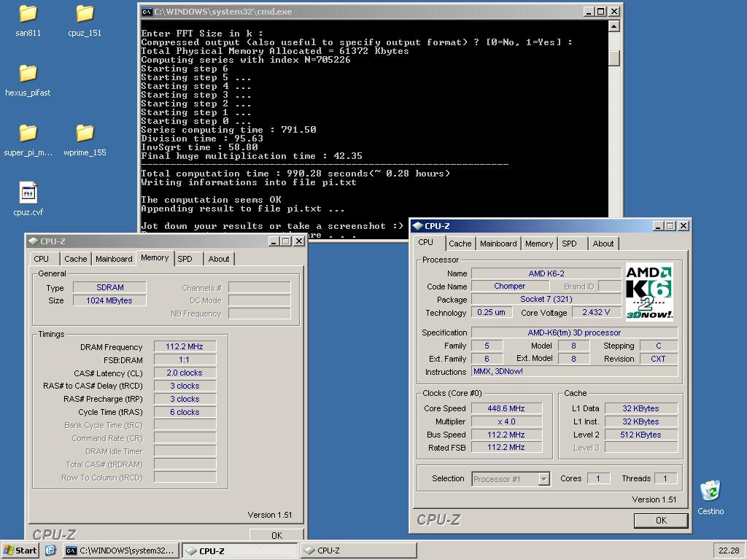Click the cmd.exe title bar system icon
Screen dimensions: 747x560
click(147, 12)
